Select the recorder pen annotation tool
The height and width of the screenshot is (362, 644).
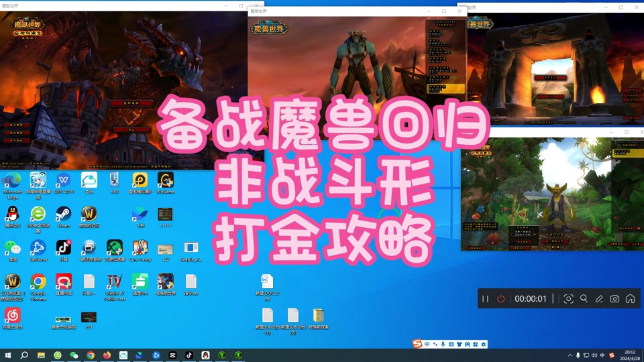(x=599, y=299)
